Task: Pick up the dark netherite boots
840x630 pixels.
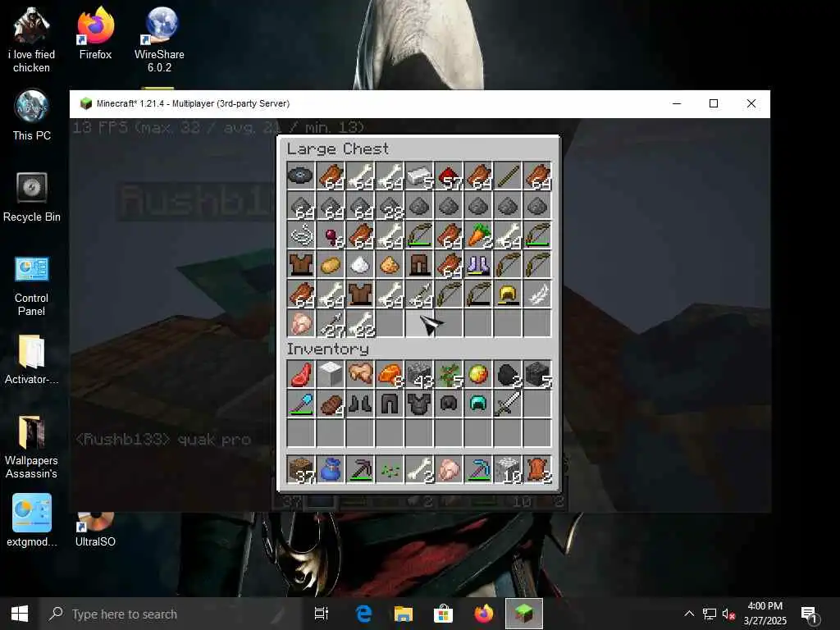Action: (360, 404)
